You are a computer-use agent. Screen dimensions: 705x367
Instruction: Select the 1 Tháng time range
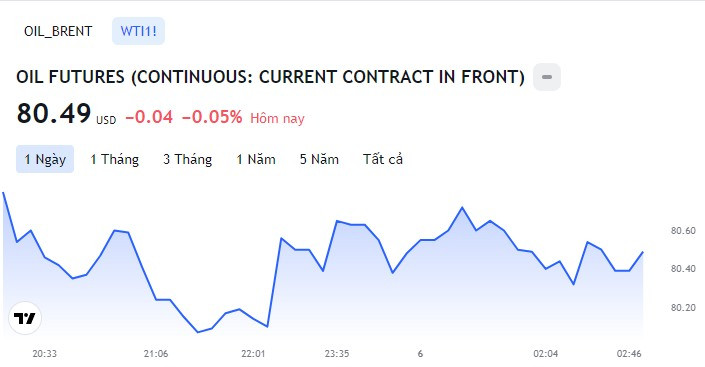coord(114,159)
